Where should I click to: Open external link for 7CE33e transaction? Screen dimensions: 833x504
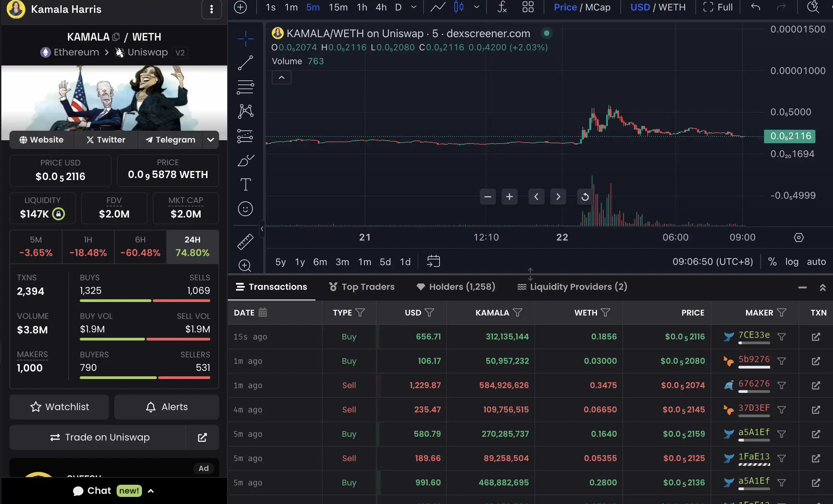815,337
